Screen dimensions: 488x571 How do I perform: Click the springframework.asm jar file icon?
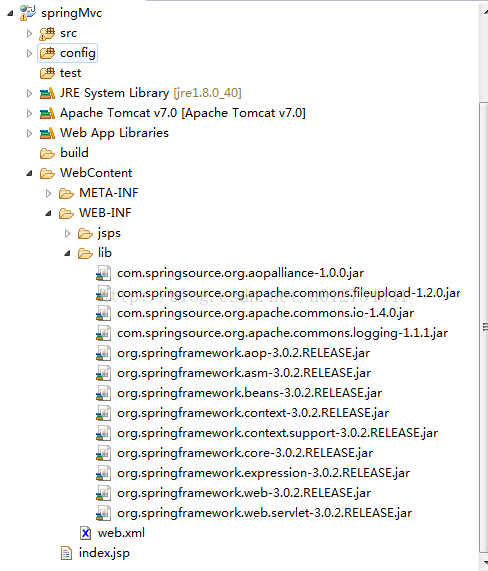click(103, 373)
